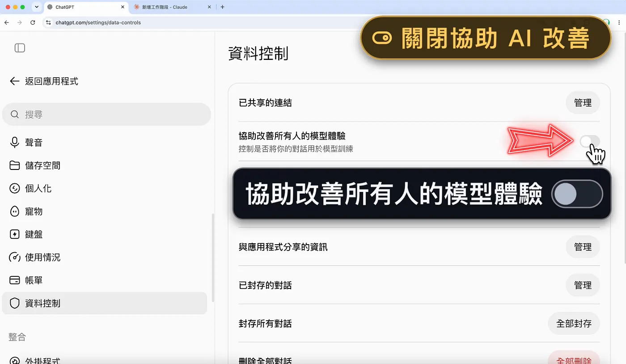Viewport: 626px width, 364px height.
Task: Reload the page in the browser toolbar
Action: (33, 22)
